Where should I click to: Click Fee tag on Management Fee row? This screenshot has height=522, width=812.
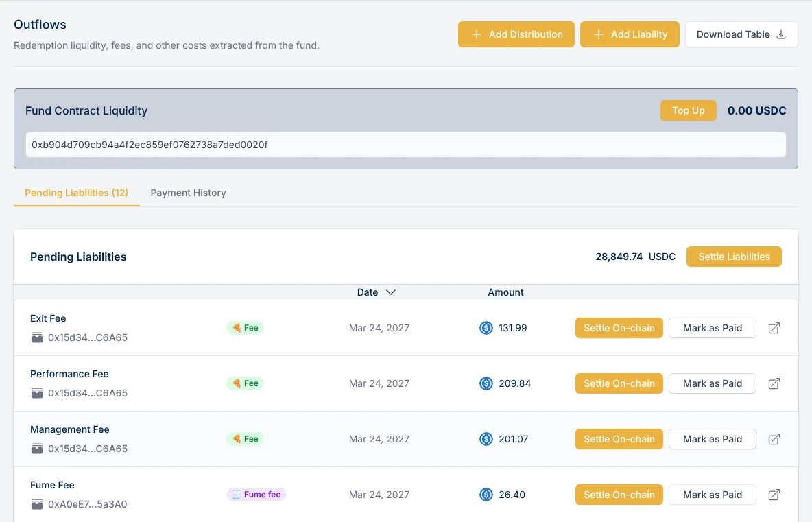coord(245,439)
